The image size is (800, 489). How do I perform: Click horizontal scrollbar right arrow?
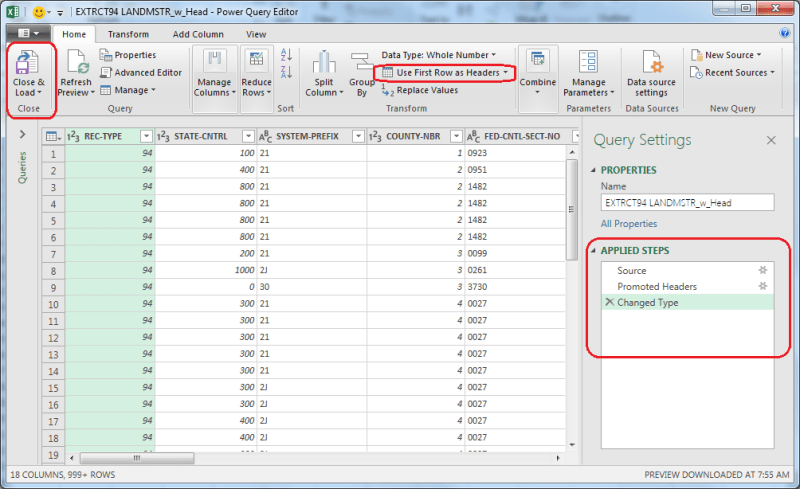[x=558, y=458]
